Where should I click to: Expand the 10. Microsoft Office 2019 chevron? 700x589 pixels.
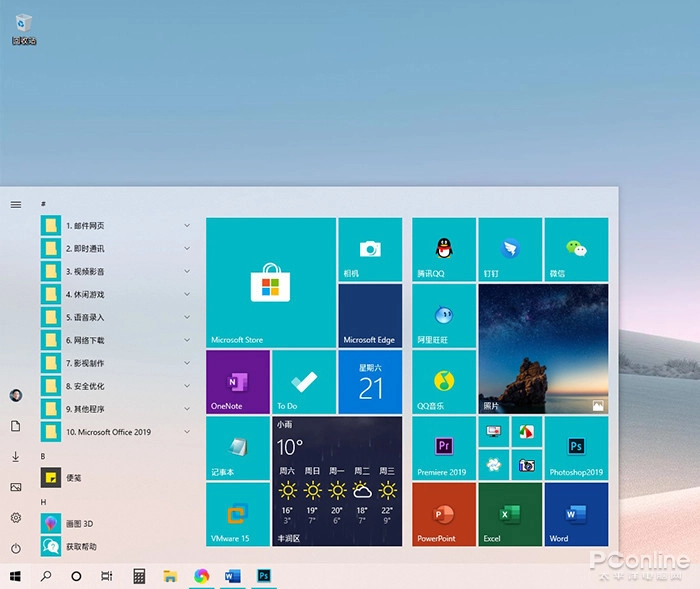(x=187, y=432)
